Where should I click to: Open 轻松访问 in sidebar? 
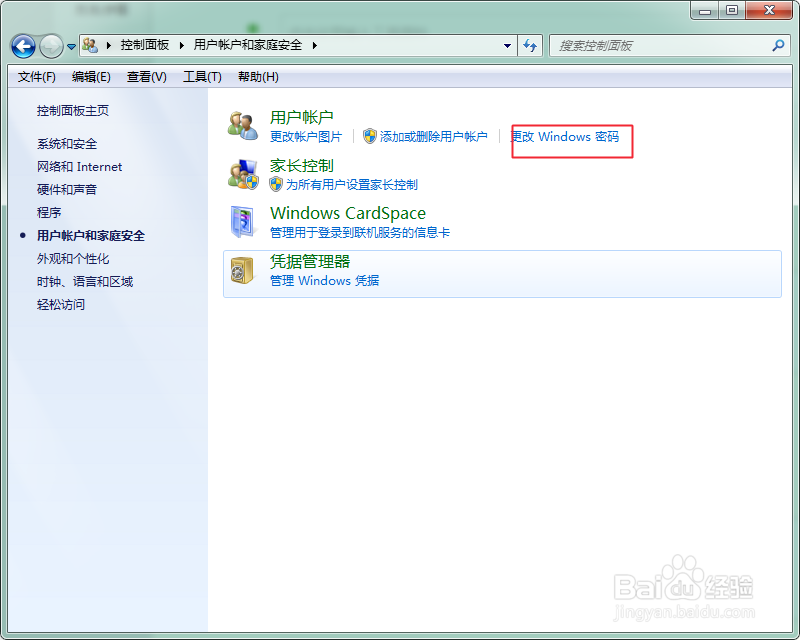click(61, 305)
